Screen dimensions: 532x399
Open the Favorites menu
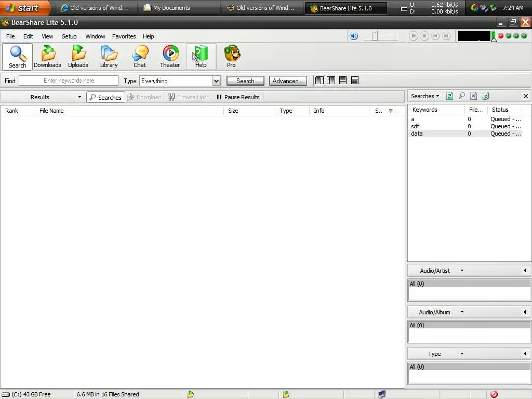click(124, 36)
